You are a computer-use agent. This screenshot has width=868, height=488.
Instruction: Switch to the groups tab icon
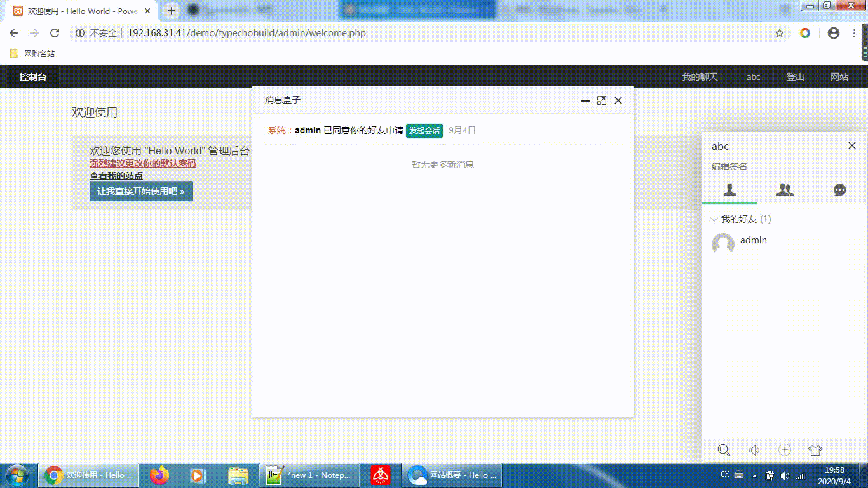(785, 189)
